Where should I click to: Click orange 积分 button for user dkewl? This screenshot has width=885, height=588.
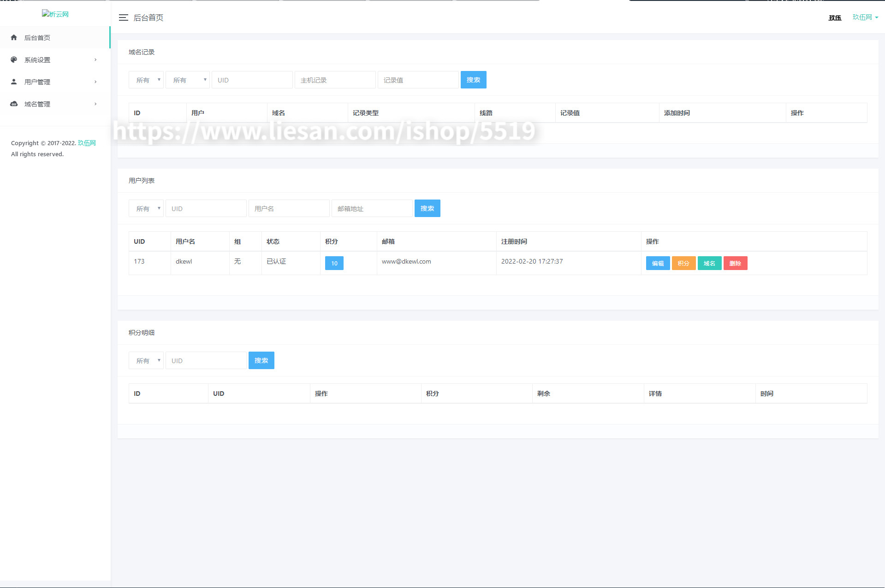[x=684, y=263]
